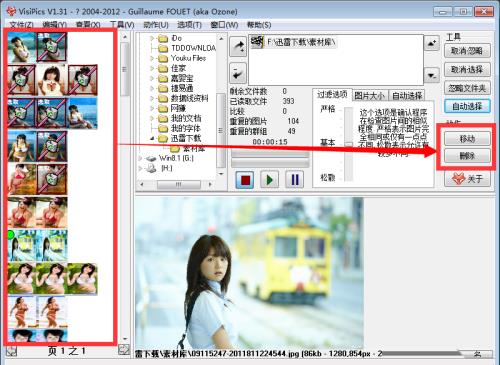Open the 编辑(Y) menu
Screen dimensions: 500x365
(x=54, y=25)
